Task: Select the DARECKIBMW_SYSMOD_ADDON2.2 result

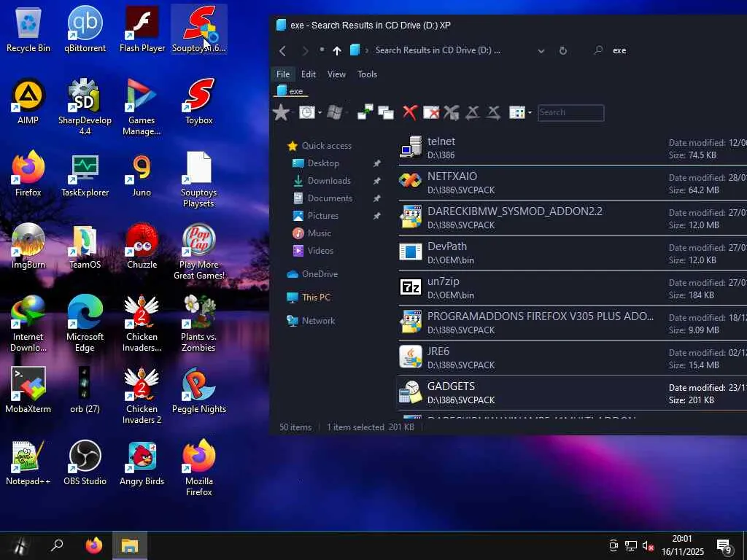Action: click(x=573, y=217)
